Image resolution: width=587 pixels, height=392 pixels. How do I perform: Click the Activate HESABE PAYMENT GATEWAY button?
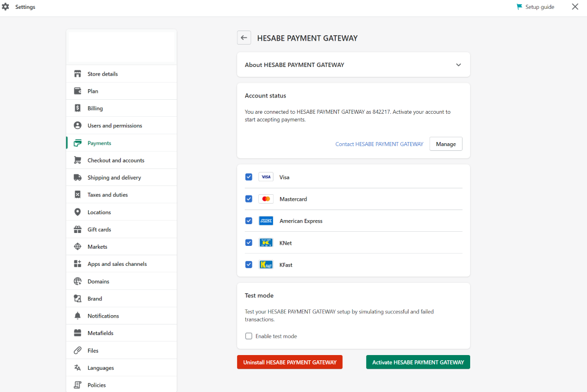point(417,362)
